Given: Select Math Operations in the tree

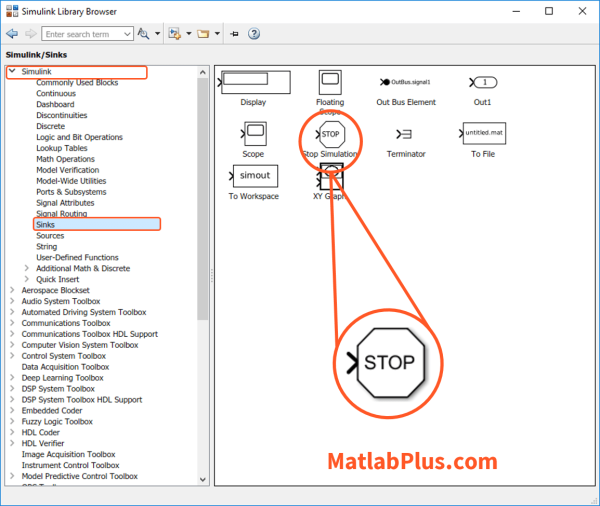Looking at the screenshot, I should [x=65, y=159].
